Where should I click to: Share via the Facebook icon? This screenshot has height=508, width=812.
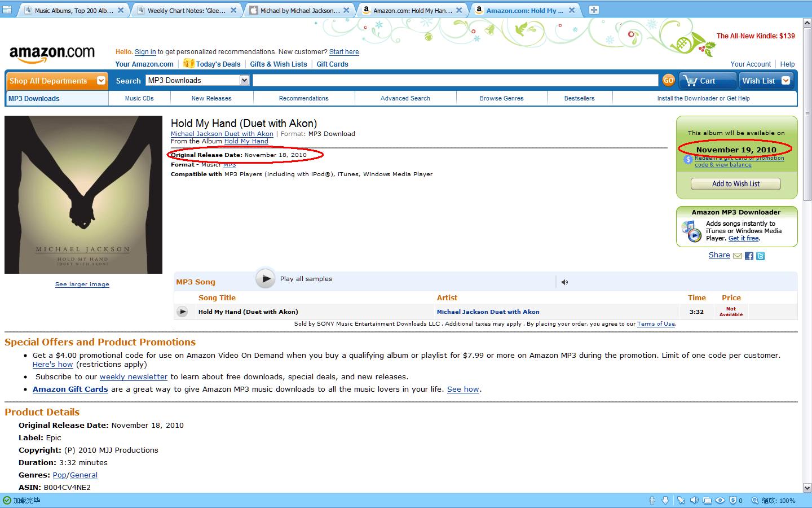click(x=749, y=256)
